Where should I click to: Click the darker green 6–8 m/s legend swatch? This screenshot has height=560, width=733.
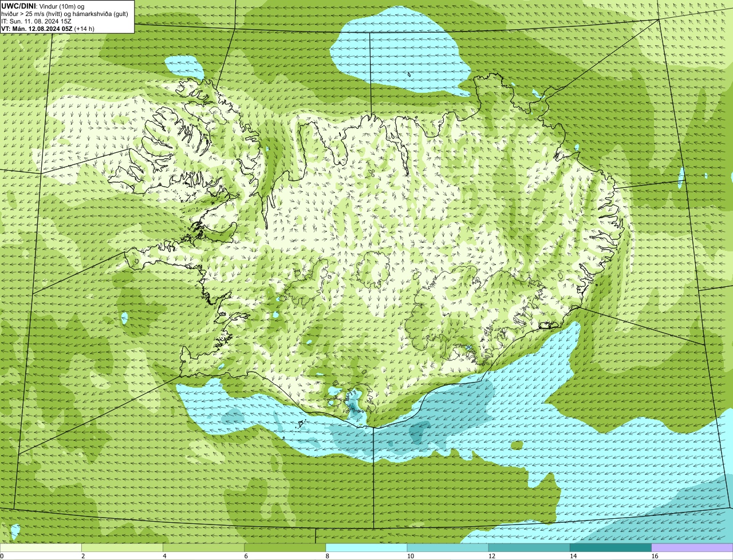pos(285,548)
